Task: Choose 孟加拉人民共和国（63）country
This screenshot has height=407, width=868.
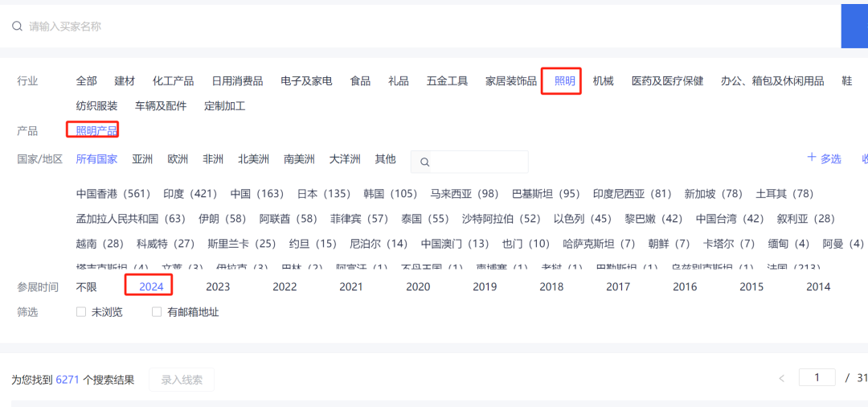Action: pyautogui.click(x=131, y=219)
